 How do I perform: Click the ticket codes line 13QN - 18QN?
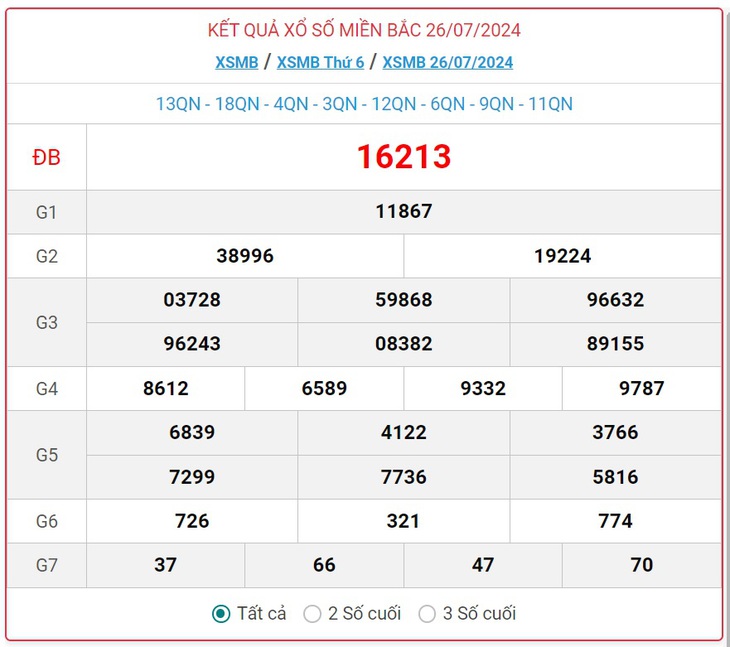click(364, 104)
